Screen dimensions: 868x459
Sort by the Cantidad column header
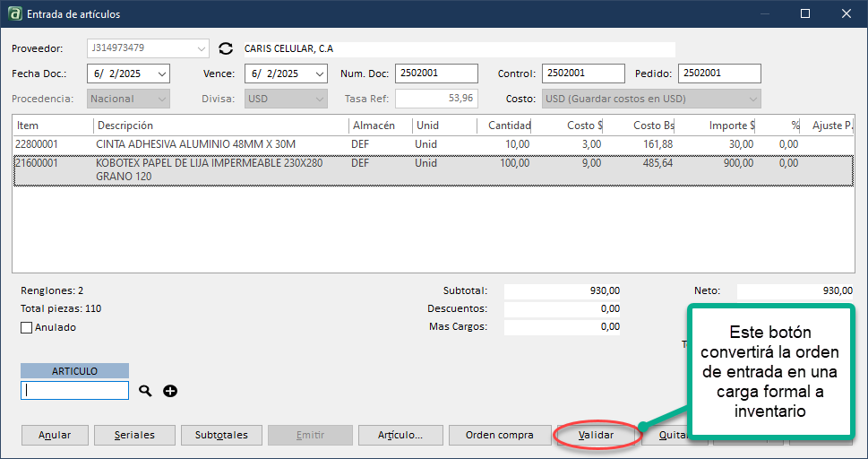[504, 126]
